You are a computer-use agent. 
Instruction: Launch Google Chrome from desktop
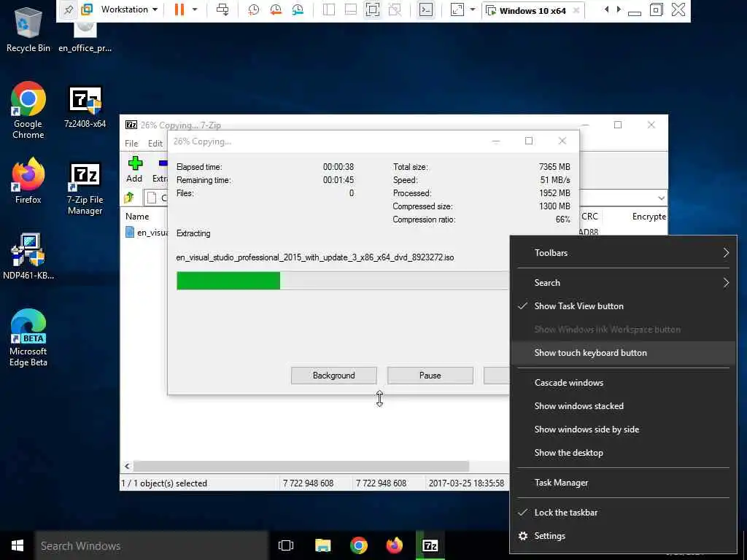pyautogui.click(x=28, y=111)
